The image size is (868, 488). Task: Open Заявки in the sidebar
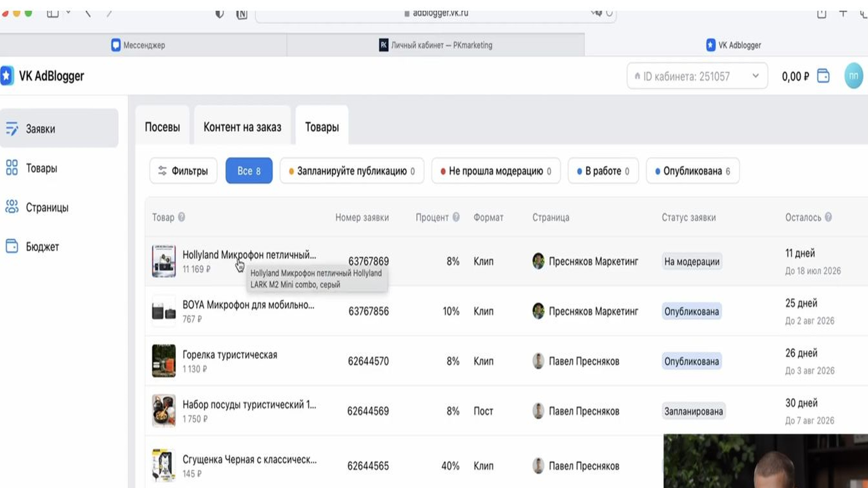tap(59, 128)
